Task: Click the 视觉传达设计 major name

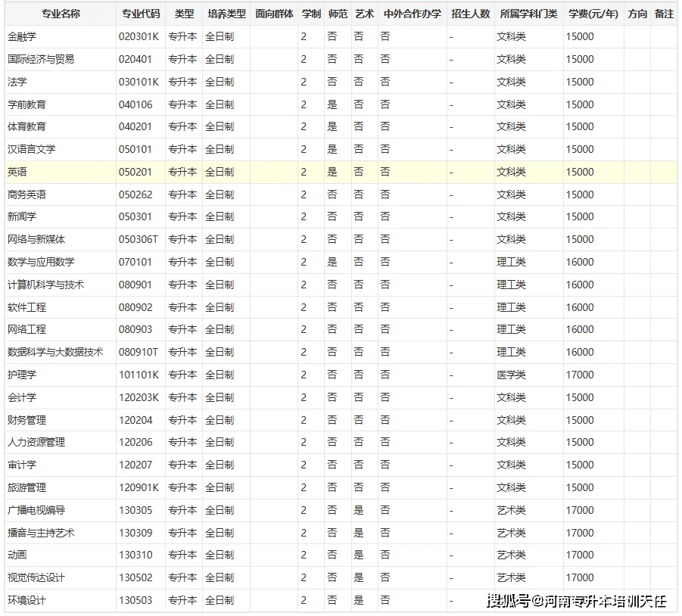Action: [36, 577]
